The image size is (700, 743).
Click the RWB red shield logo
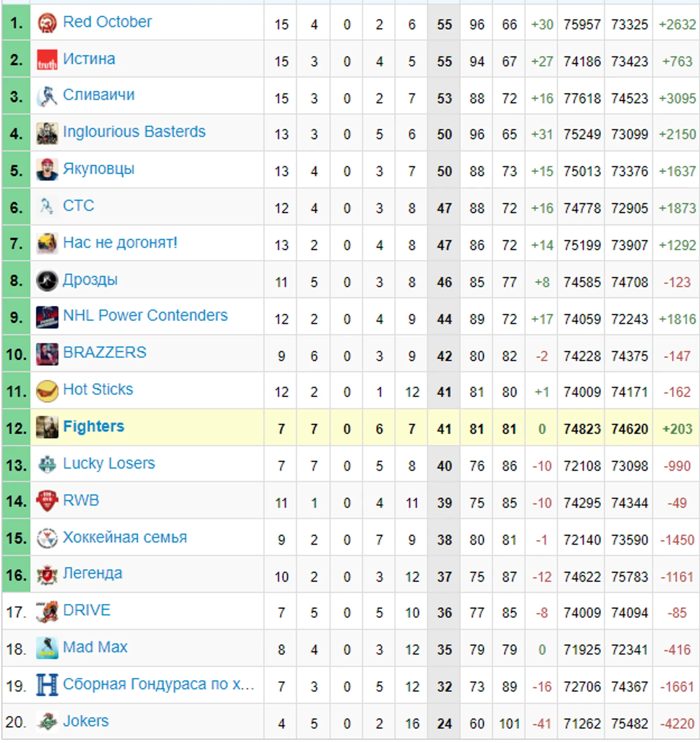47,501
